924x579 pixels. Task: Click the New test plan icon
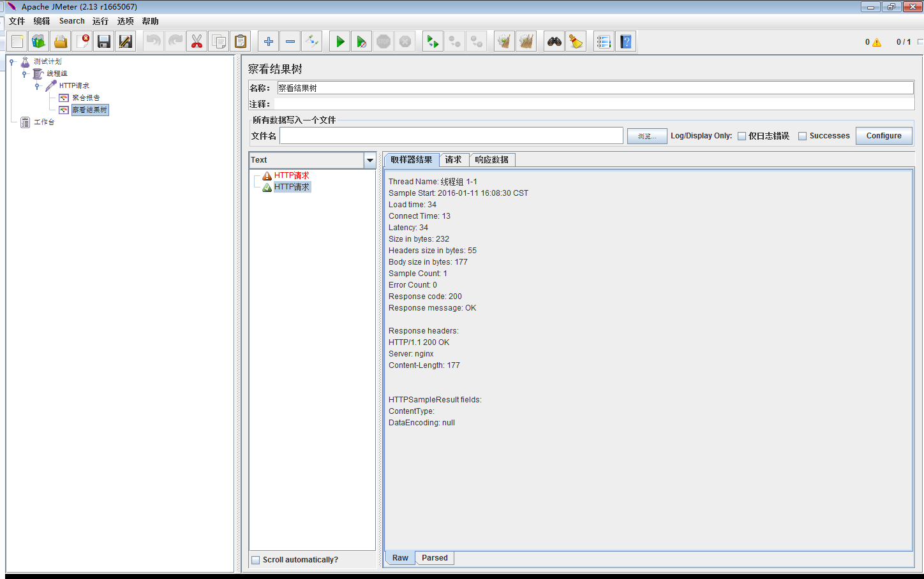pos(17,41)
